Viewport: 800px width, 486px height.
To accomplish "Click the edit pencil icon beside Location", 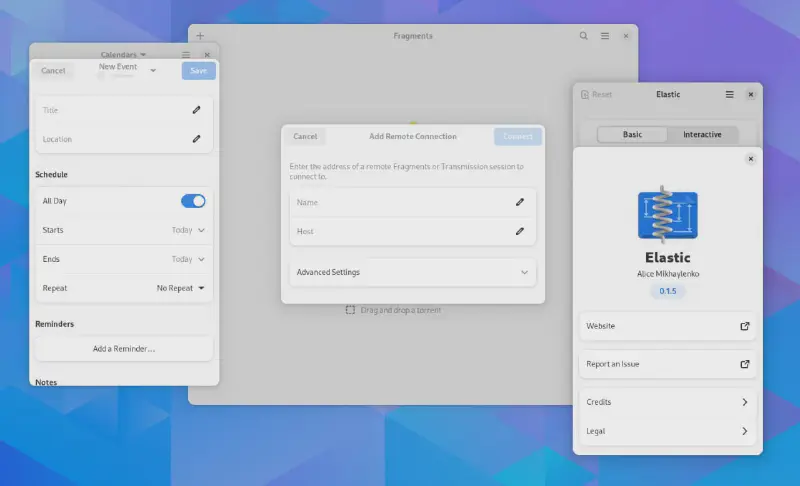I will click(x=197, y=139).
